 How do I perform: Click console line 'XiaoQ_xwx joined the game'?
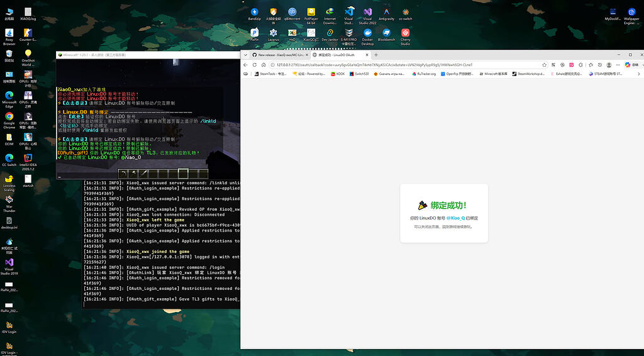click(158, 252)
